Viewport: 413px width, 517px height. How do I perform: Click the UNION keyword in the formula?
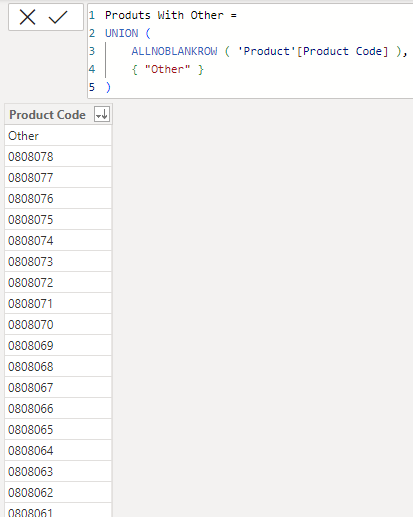click(122, 33)
